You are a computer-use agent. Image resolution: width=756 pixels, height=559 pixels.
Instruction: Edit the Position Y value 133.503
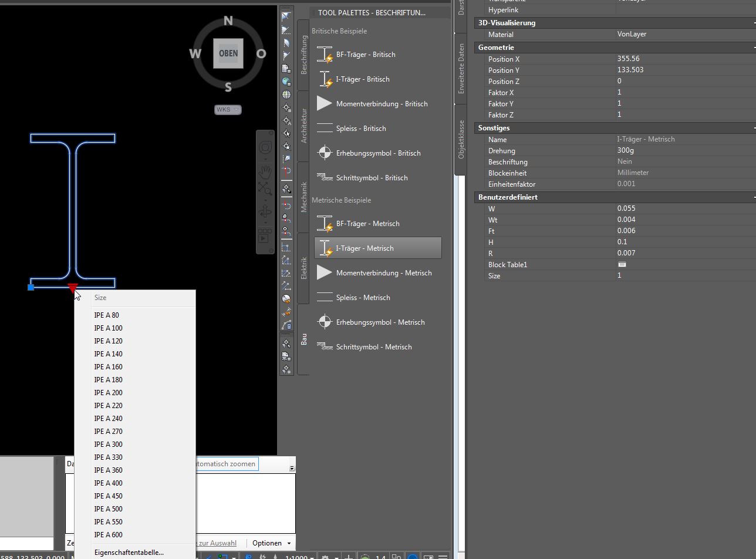point(686,70)
